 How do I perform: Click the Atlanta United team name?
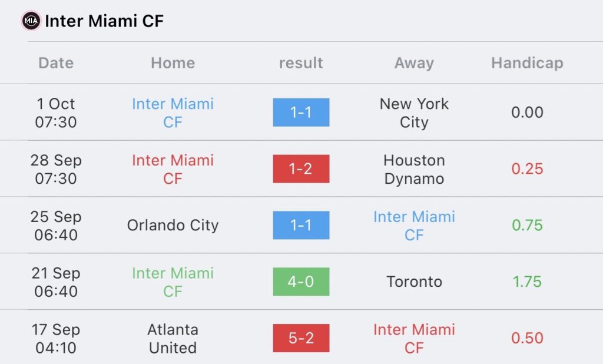click(x=173, y=339)
